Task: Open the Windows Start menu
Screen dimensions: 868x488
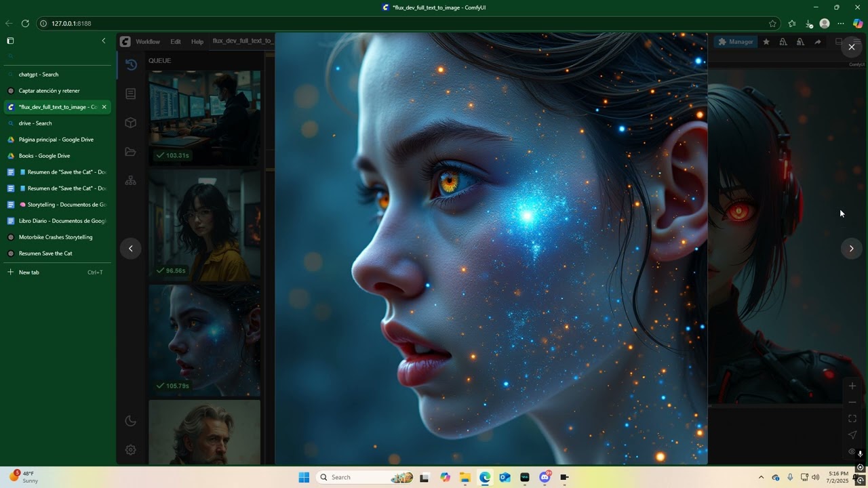Action: click(x=304, y=477)
